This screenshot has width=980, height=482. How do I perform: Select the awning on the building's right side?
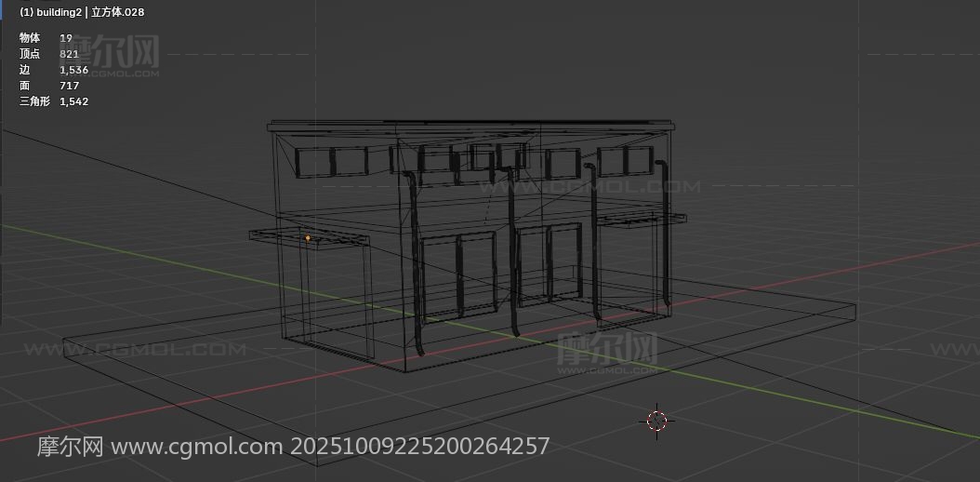click(641, 220)
